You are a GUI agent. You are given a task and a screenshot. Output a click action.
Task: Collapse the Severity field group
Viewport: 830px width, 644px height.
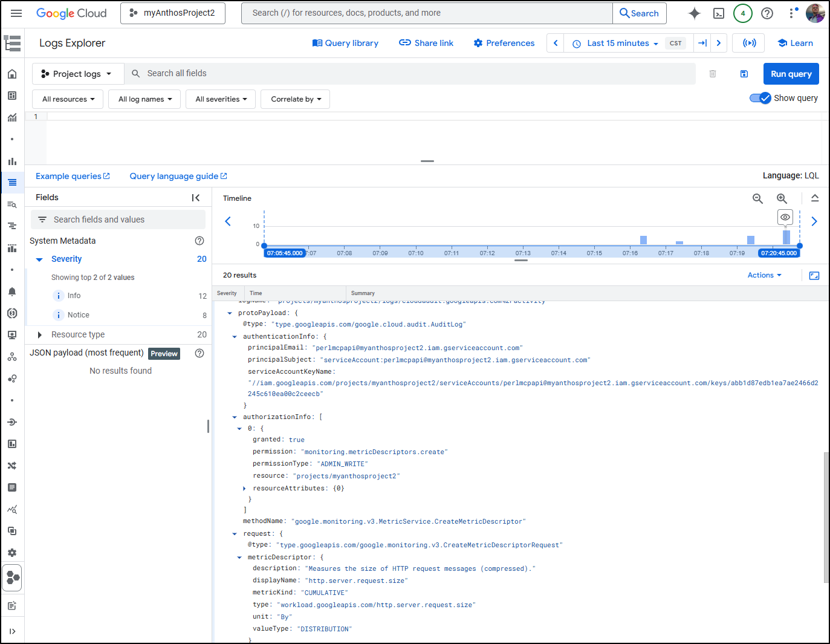point(39,259)
